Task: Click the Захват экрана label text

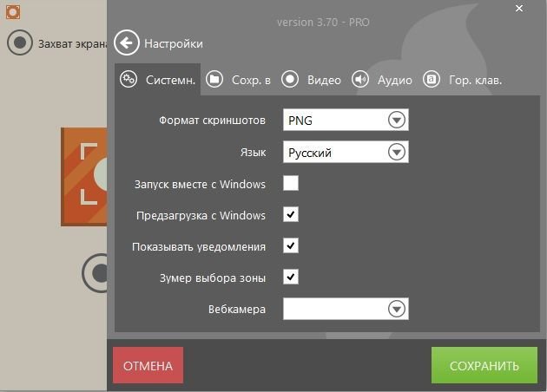Action: pyautogui.click(x=73, y=44)
